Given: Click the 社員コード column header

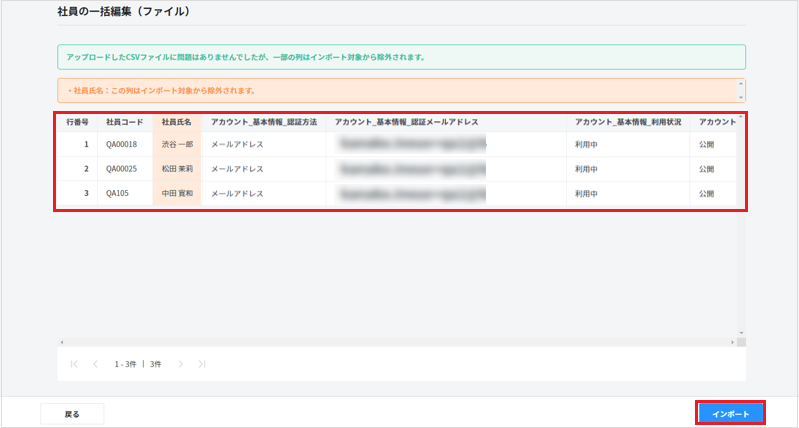Looking at the screenshot, I should click(x=125, y=121).
